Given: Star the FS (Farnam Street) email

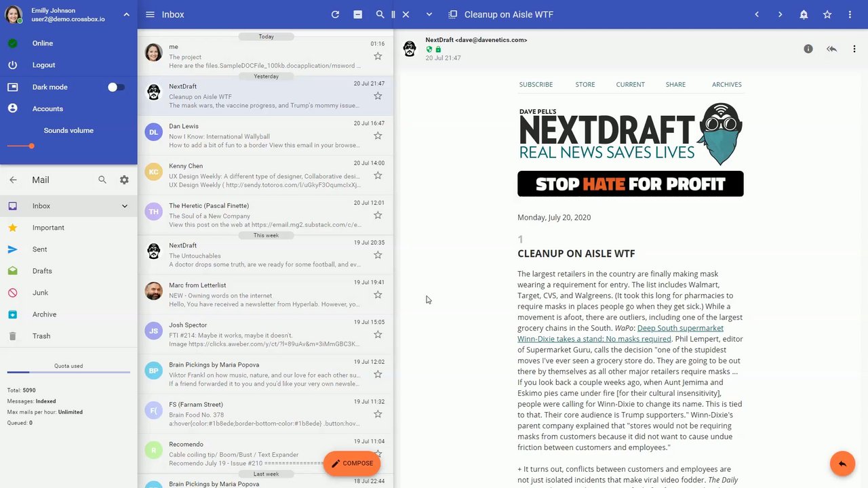Looking at the screenshot, I should pos(378,414).
